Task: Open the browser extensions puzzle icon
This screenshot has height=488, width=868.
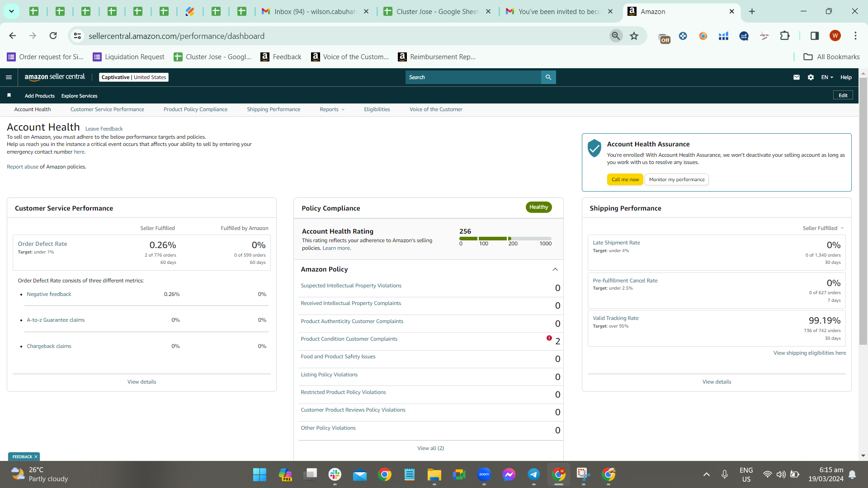Action: (785, 36)
